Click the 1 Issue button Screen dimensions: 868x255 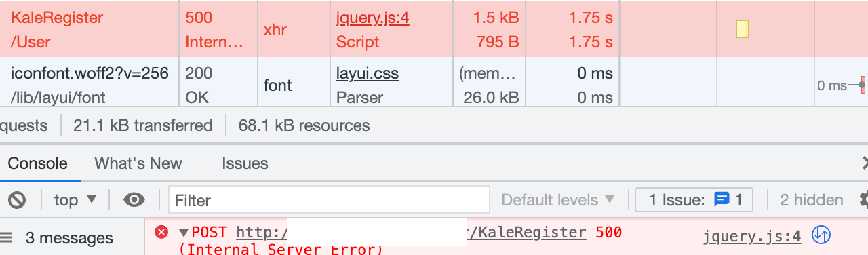click(x=694, y=200)
